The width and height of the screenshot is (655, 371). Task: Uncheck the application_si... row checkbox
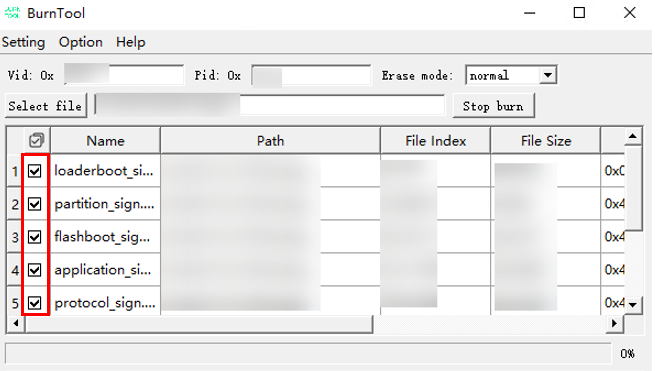coord(35,270)
